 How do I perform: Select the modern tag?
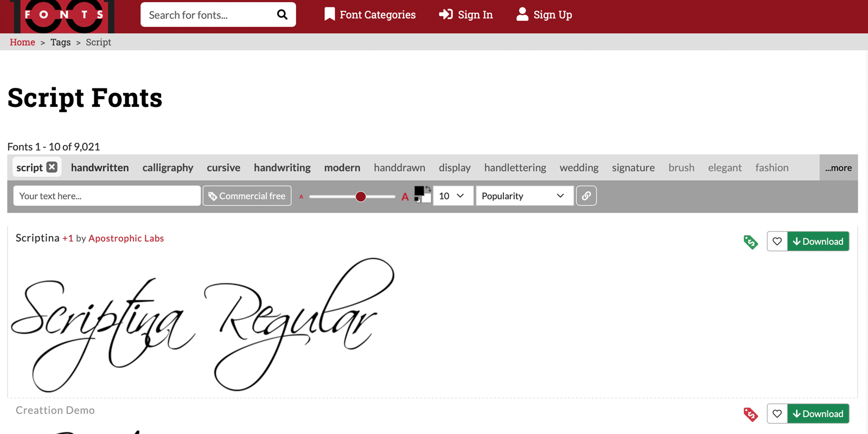point(342,168)
